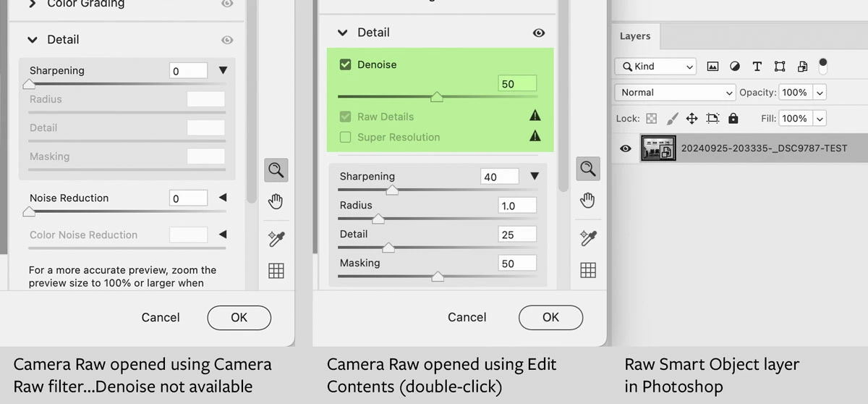Click Lock all padlock icon

pyautogui.click(x=733, y=118)
